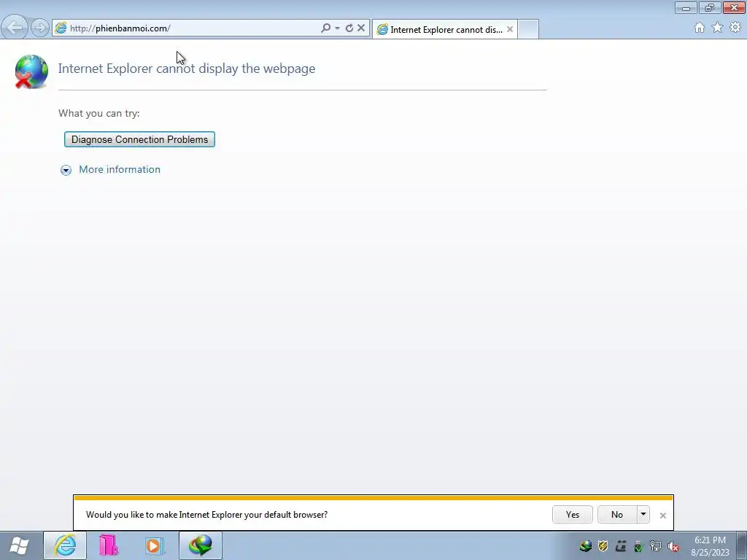Expand the More information chevron
The height and width of the screenshot is (560, 747).
[x=66, y=170]
